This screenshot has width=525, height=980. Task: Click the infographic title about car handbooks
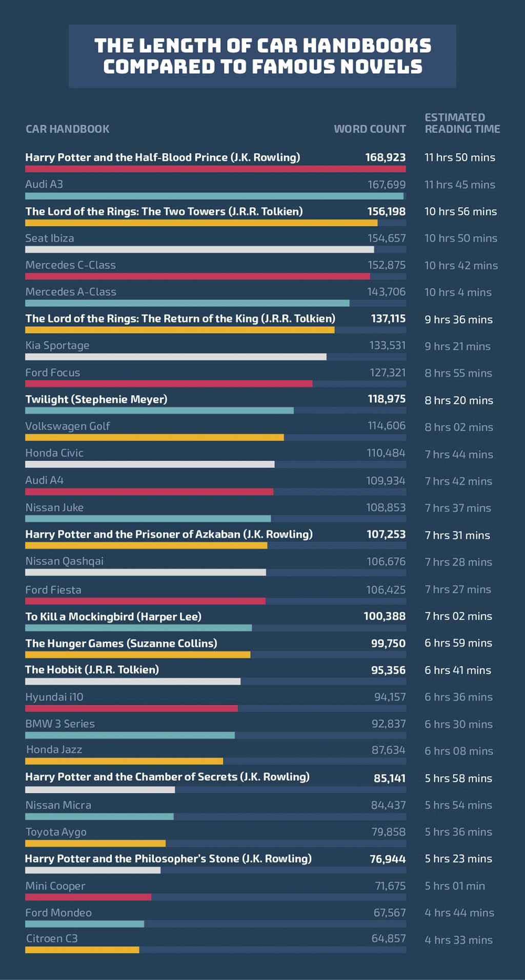click(x=262, y=56)
